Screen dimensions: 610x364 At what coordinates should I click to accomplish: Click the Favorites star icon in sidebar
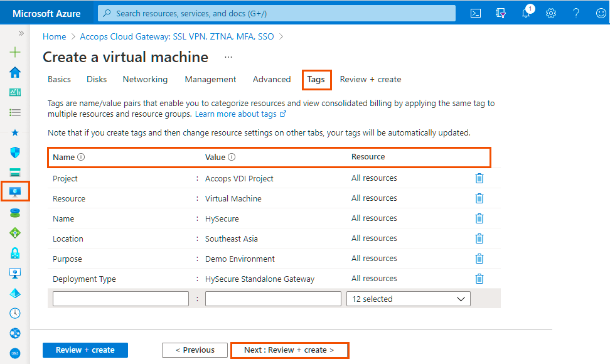click(15, 132)
